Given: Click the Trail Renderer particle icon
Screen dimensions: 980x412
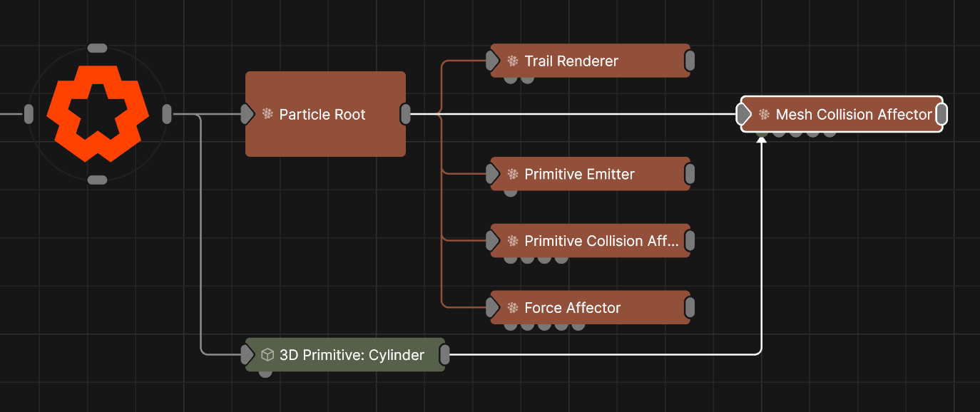Looking at the screenshot, I should tap(512, 61).
